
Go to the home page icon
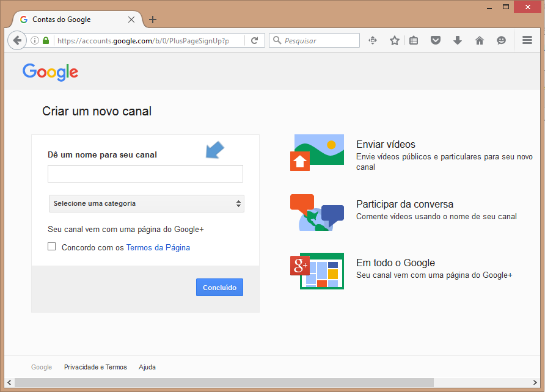(x=479, y=41)
